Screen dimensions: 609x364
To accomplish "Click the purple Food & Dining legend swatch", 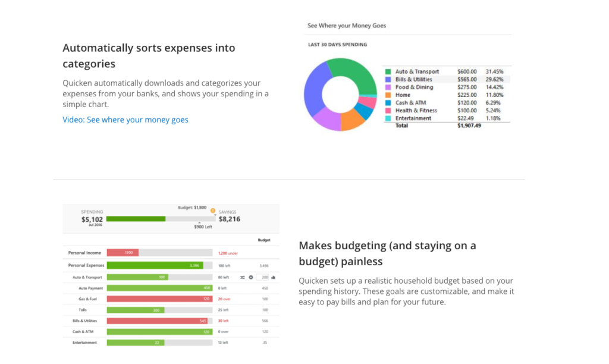I will 388,87.
